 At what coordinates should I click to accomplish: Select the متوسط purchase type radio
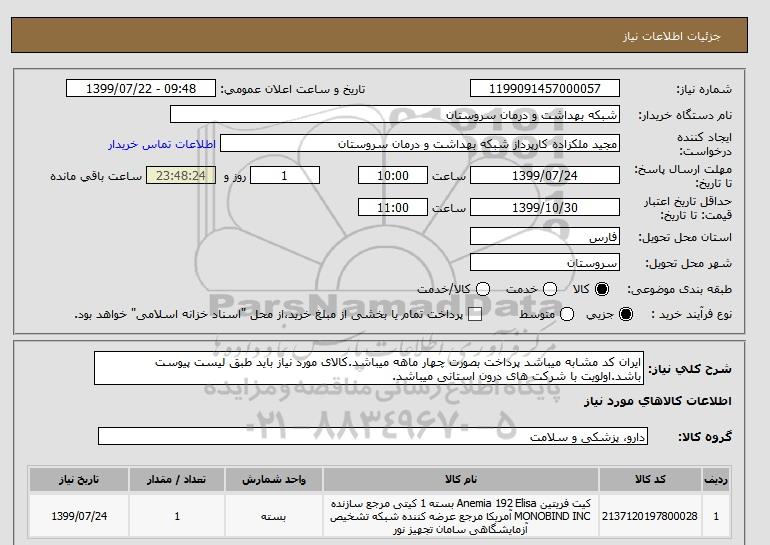click(x=567, y=314)
